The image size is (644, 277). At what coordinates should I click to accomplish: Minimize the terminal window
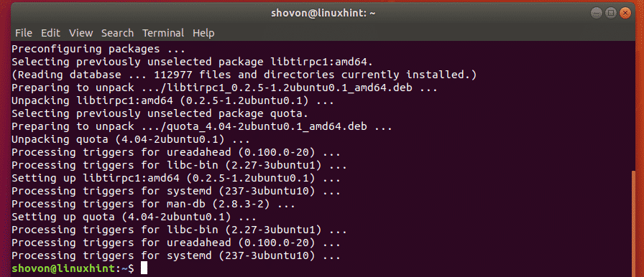[596, 13]
